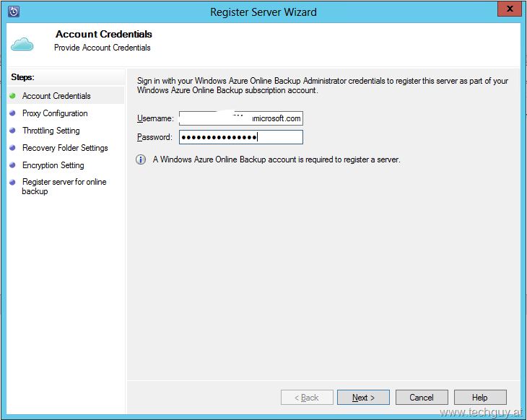Focus the Password input field
The image size is (527, 420).
[240, 137]
